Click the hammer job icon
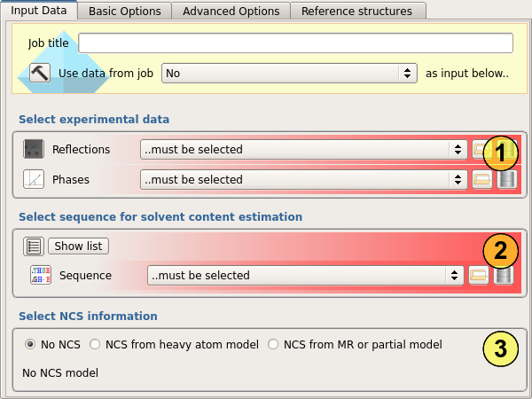This screenshot has width=532, height=399. (39, 73)
